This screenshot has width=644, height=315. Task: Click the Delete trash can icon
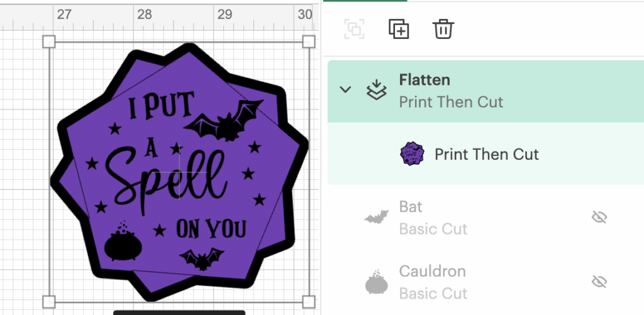pos(443,29)
